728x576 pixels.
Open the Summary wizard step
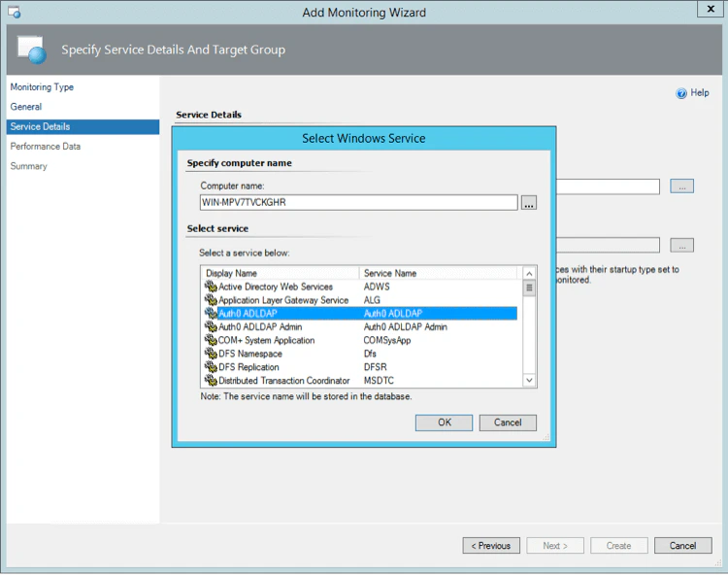pos(28,166)
